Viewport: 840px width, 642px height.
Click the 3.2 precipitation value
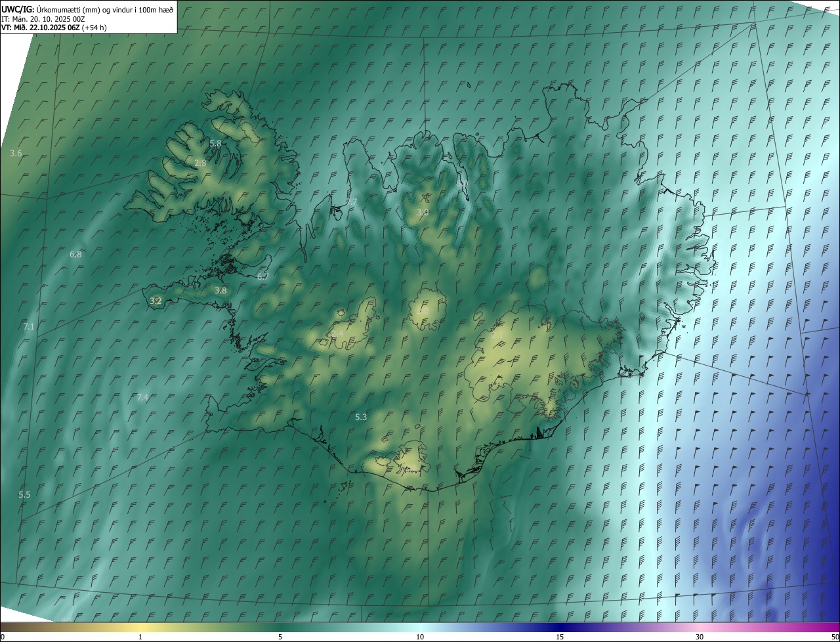[x=156, y=301]
